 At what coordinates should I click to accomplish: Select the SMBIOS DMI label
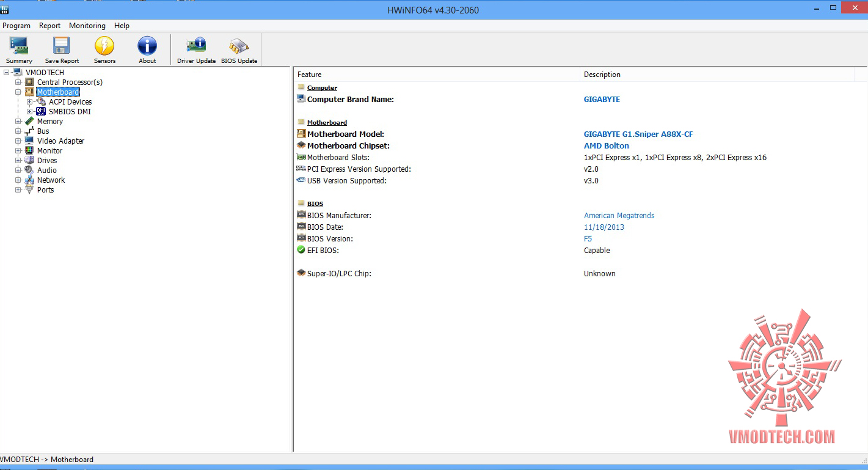pyautogui.click(x=70, y=112)
